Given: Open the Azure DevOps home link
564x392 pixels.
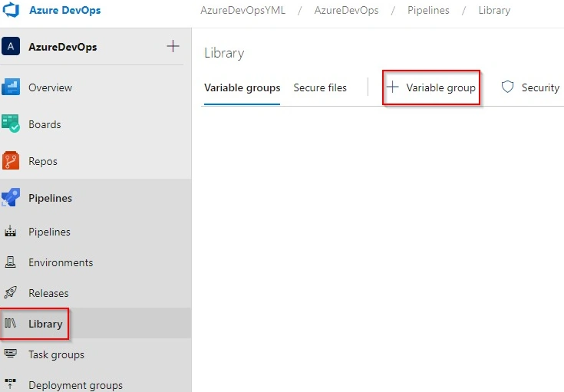Looking at the screenshot, I should tap(64, 10).
